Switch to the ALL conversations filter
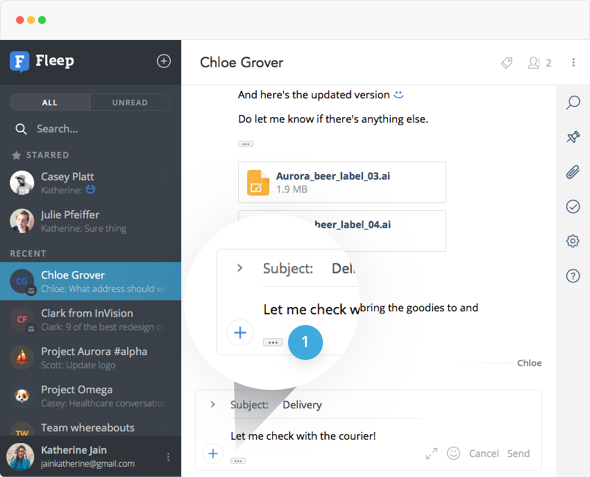This screenshot has width=590, height=477. (50, 102)
